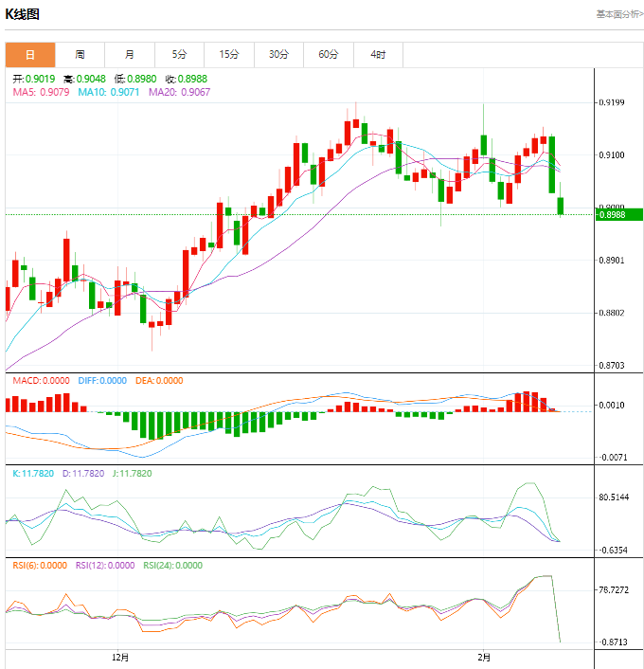This screenshot has height=669, width=644.
Task: Click the 开:0.9019 open price value
Action: (34, 79)
